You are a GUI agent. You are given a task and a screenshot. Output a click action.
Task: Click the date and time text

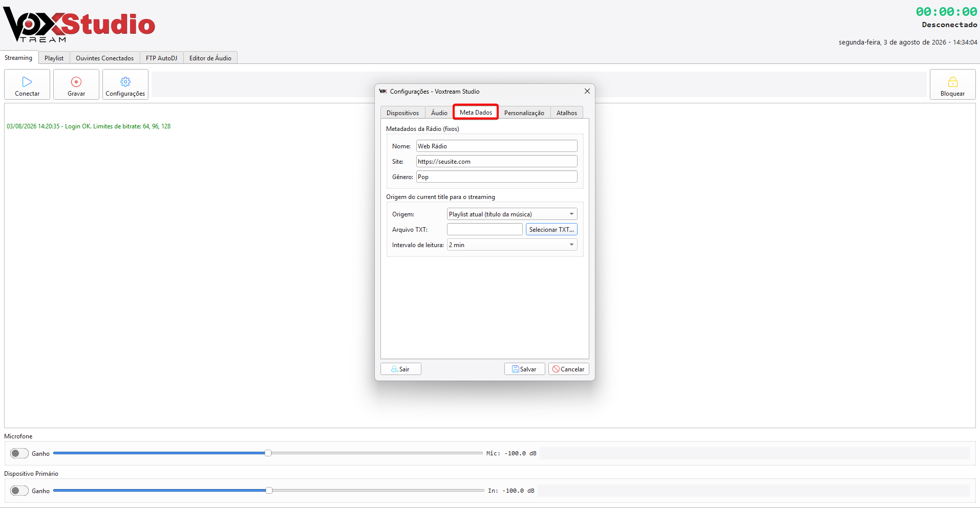[x=908, y=42]
